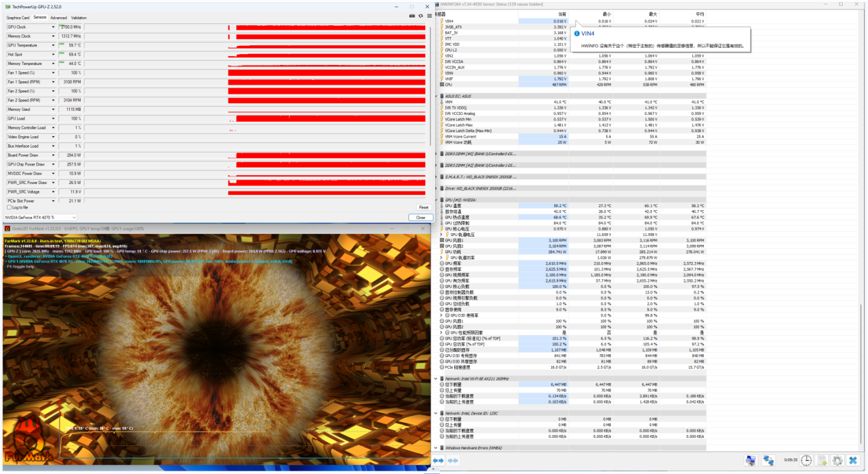
Task: Click the HWiNFO clock reset icon
Action: (806, 461)
